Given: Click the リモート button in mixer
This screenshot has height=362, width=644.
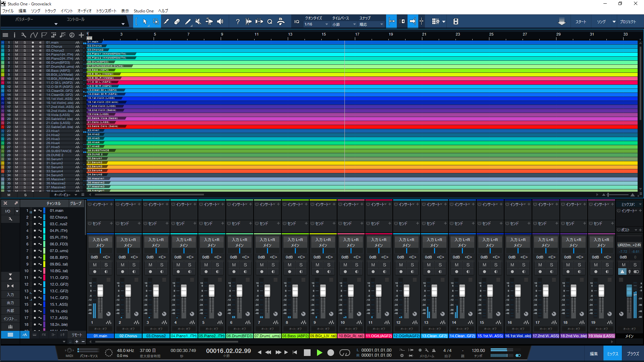Looking at the screenshot, I should [77, 335].
